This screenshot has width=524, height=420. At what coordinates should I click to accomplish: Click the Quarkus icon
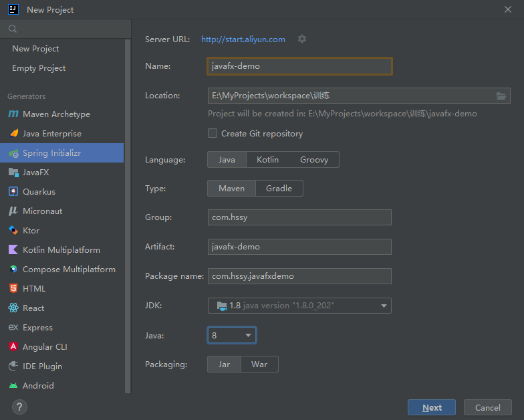(x=13, y=191)
